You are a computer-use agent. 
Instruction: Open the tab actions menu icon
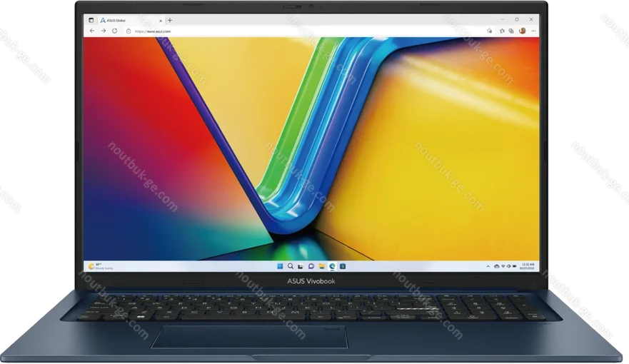pyautogui.click(x=91, y=20)
